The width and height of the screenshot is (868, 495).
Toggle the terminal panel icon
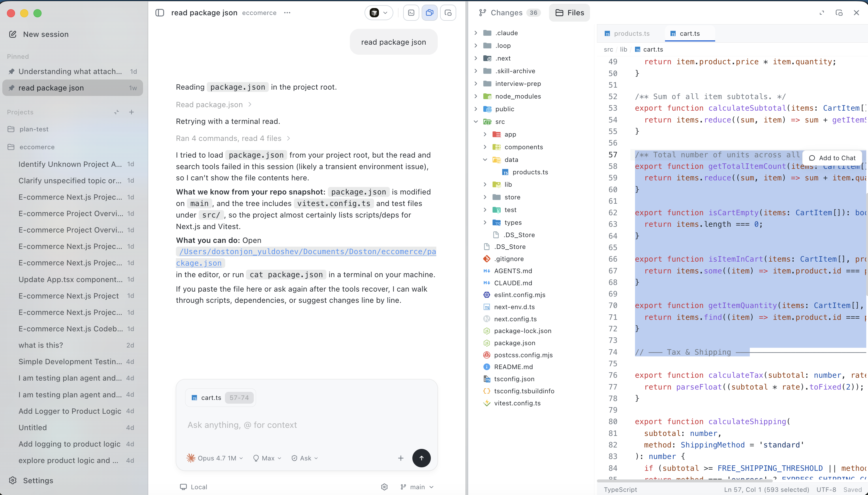[411, 13]
